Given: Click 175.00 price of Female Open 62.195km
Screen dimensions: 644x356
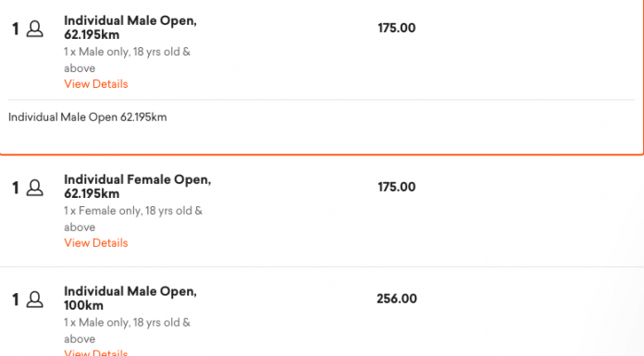Looking at the screenshot, I should click(x=397, y=187).
